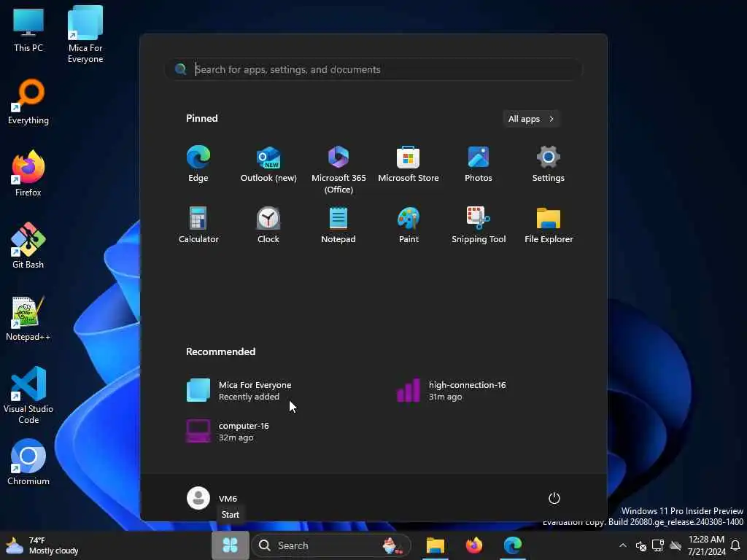This screenshot has height=560, width=747.
Task: Open the notification bell
Action: pos(735,545)
